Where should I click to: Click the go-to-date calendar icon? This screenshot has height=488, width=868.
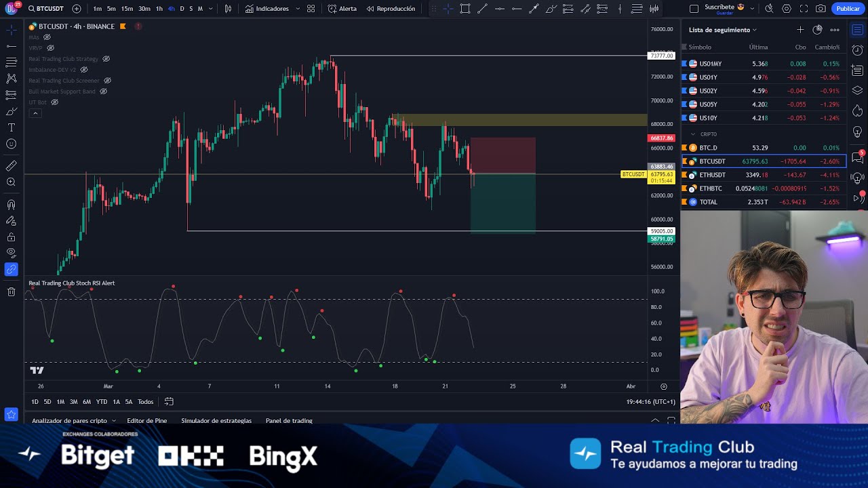tap(169, 401)
